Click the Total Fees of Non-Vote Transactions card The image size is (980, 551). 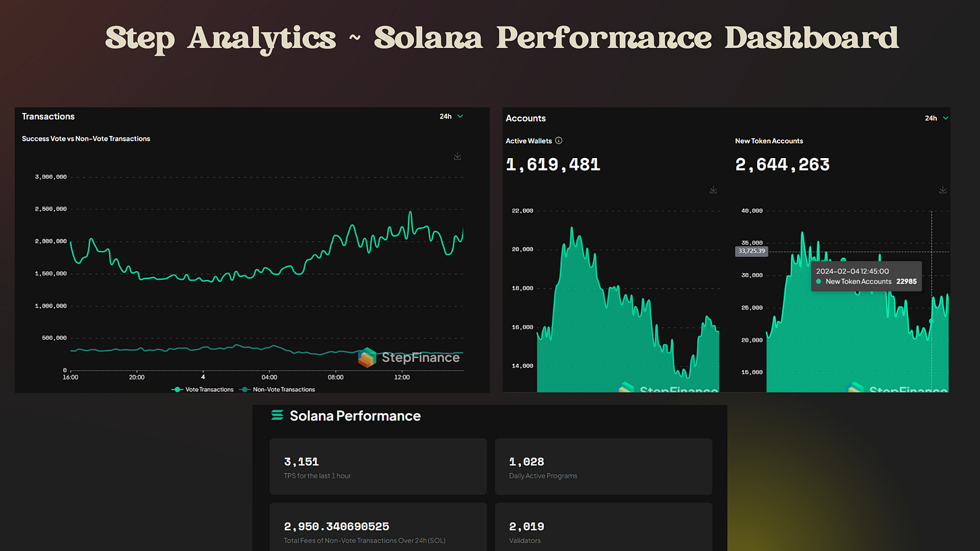tap(378, 527)
